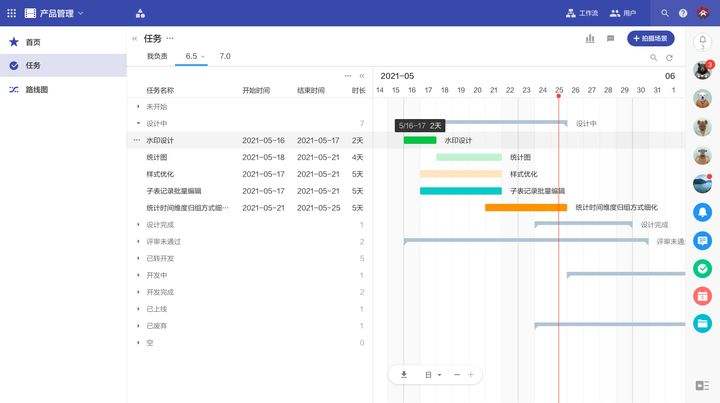This screenshot has height=403, width=720.
Task: Download the Gantt chart via export icon
Action: [404, 374]
